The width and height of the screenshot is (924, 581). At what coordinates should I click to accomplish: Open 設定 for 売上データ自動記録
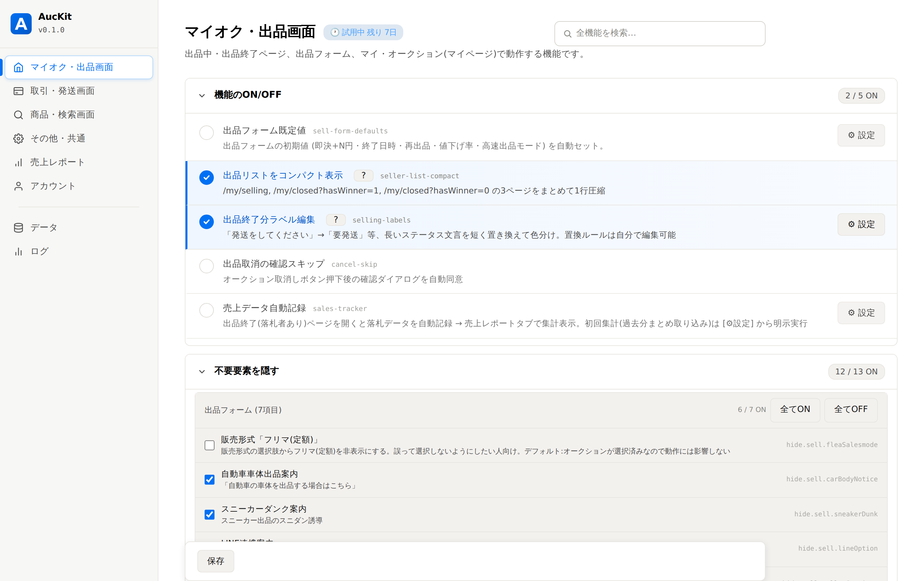point(861,313)
